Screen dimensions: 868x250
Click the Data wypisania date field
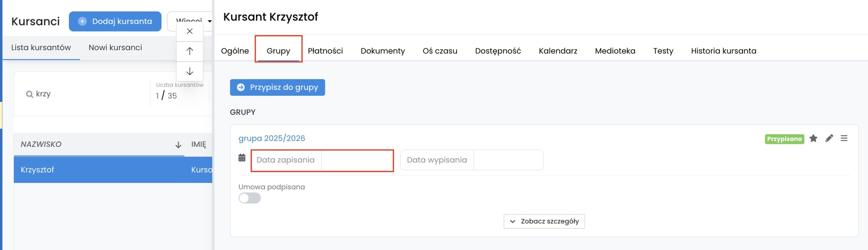[508, 160]
